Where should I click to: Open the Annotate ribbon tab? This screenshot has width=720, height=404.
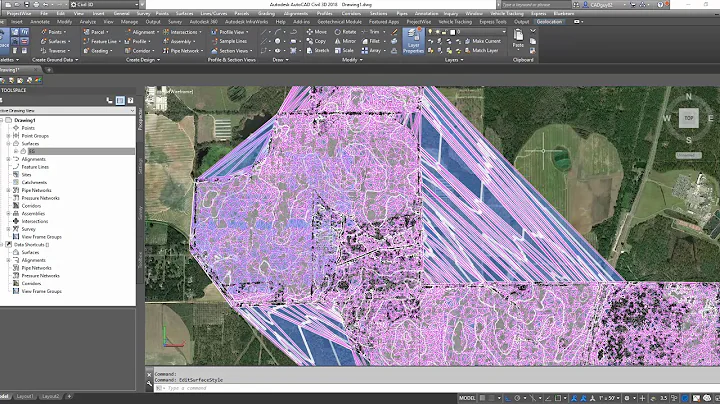[x=40, y=22]
